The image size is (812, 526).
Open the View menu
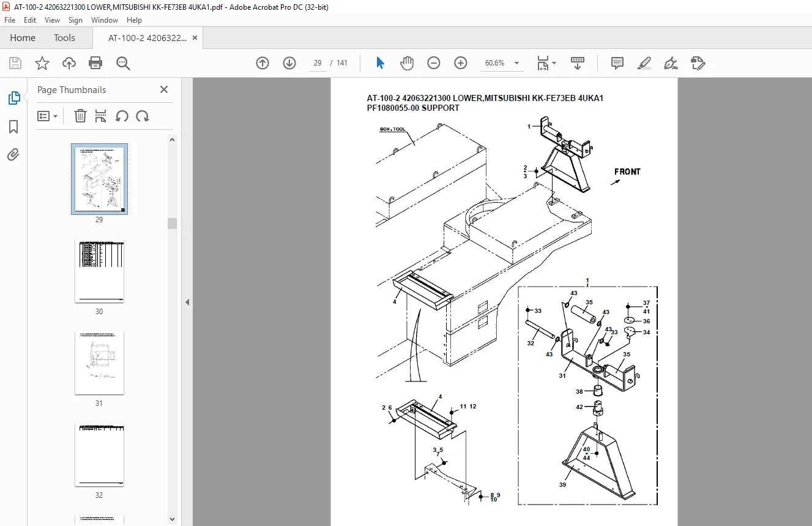[52, 20]
